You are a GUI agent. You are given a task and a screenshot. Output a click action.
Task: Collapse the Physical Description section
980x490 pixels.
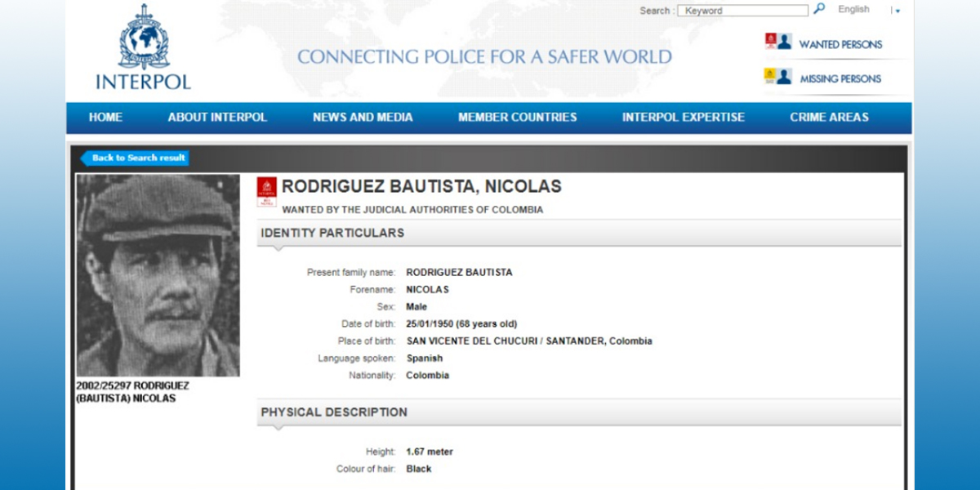tap(332, 412)
